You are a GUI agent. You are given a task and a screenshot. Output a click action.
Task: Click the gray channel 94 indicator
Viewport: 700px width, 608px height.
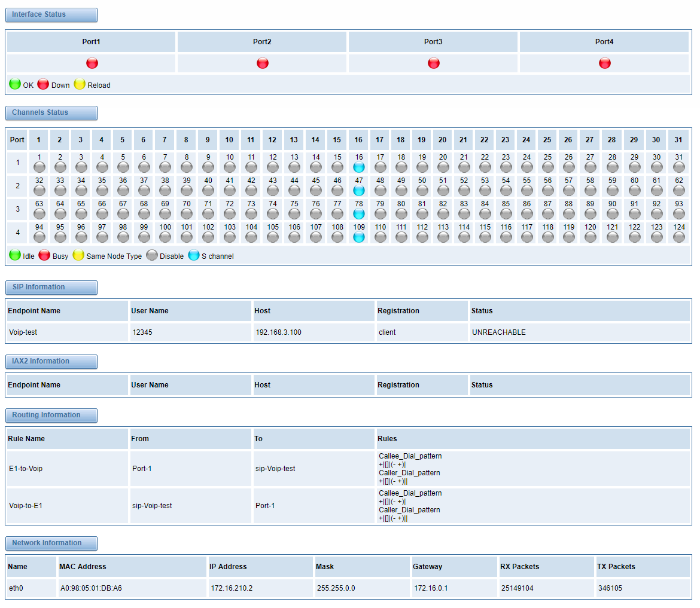click(x=39, y=237)
